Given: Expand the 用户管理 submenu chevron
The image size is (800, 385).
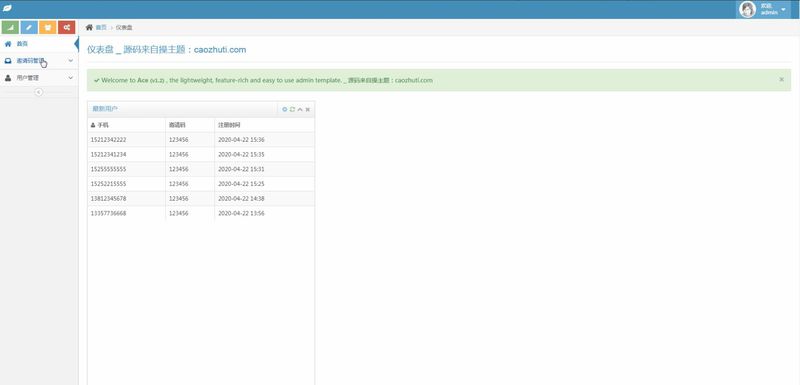Looking at the screenshot, I should tap(70, 78).
